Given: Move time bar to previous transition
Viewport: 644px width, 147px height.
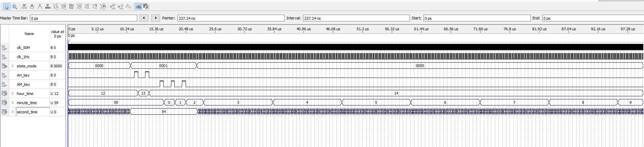Looking at the screenshot, I should click(x=144, y=18).
